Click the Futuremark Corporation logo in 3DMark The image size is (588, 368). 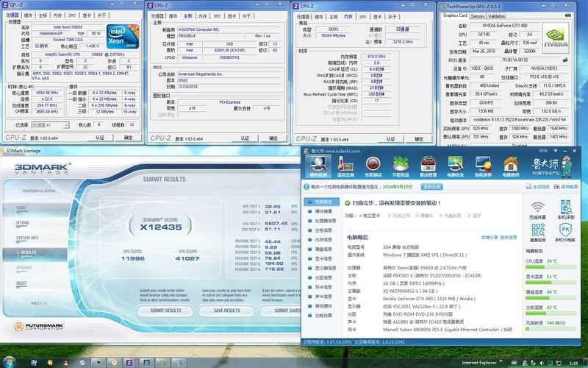[39, 326]
